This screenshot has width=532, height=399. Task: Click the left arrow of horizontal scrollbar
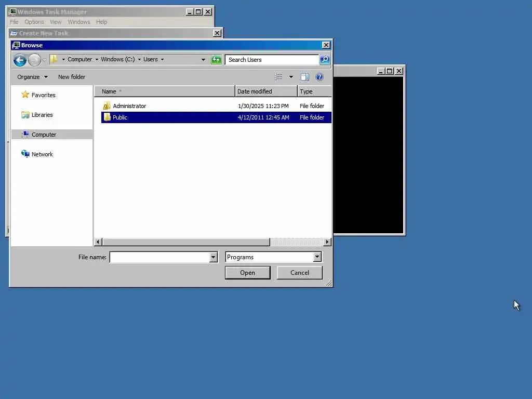(x=98, y=242)
